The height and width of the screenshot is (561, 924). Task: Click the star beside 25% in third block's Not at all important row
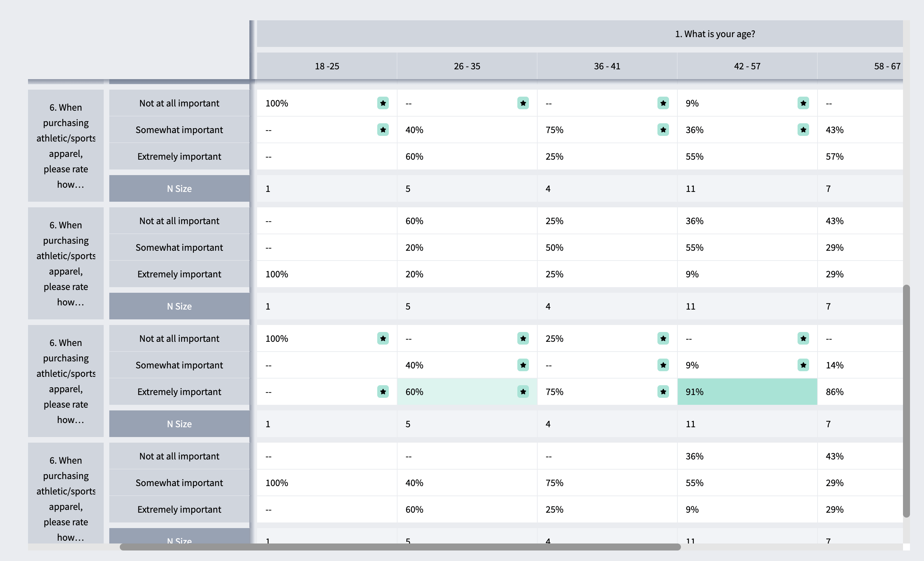[x=663, y=339]
